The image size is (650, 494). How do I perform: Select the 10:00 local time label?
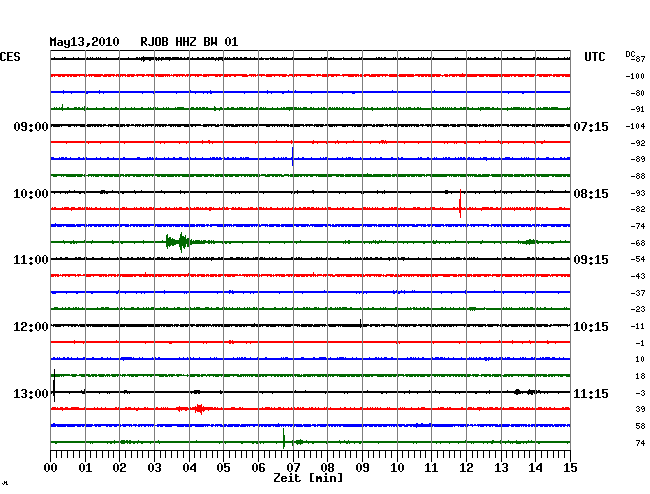click(31, 194)
